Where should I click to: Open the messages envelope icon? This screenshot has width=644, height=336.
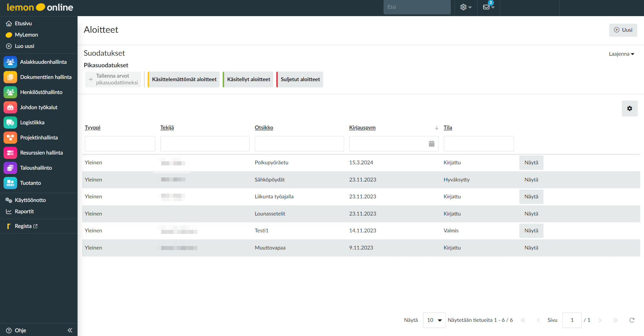pos(487,7)
